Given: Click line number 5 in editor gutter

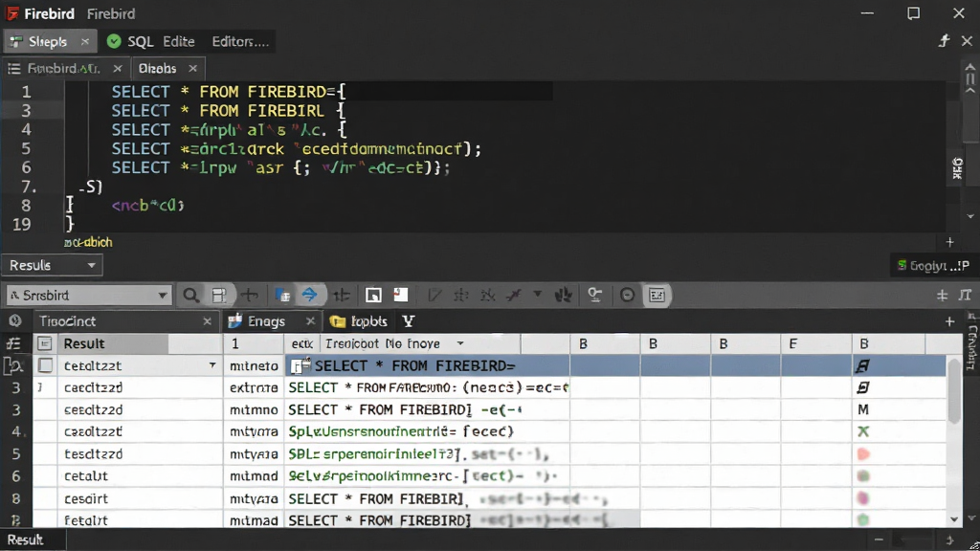Looking at the screenshot, I should pyautogui.click(x=26, y=148).
